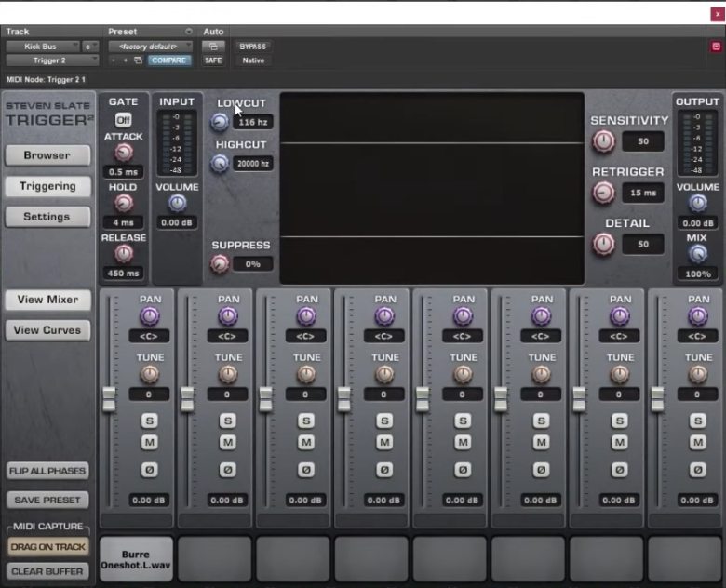Click the Native button

[x=253, y=60]
